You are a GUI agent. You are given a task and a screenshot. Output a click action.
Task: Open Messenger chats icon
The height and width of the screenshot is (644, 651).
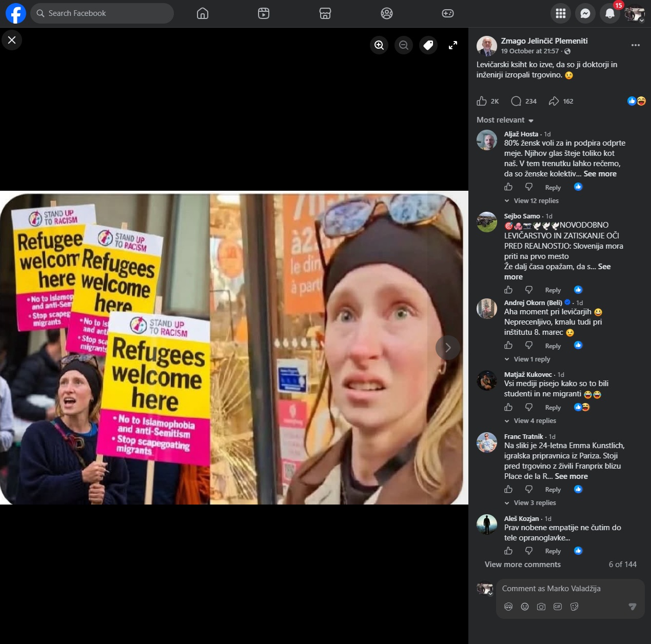[585, 14]
